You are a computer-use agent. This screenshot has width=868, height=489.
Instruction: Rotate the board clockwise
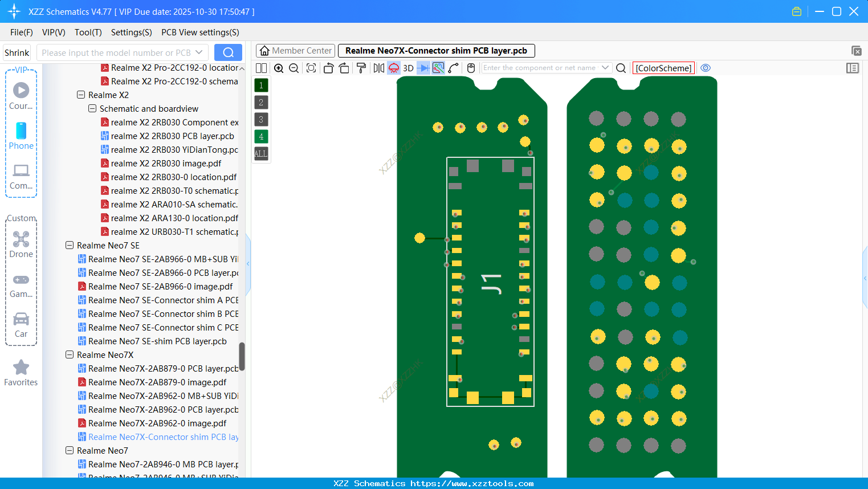coord(344,68)
